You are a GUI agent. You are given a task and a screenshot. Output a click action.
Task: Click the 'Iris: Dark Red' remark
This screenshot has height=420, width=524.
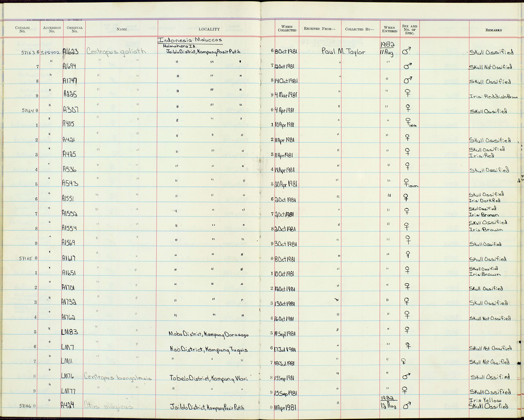click(x=485, y=201)
